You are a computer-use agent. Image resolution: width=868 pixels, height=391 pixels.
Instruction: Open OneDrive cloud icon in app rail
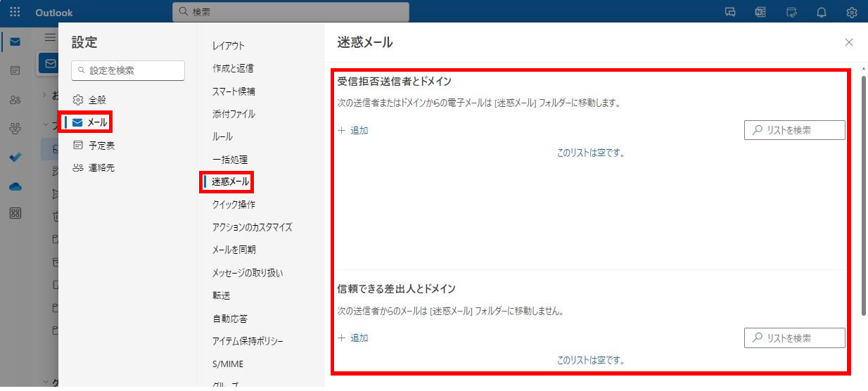(15, 186)
